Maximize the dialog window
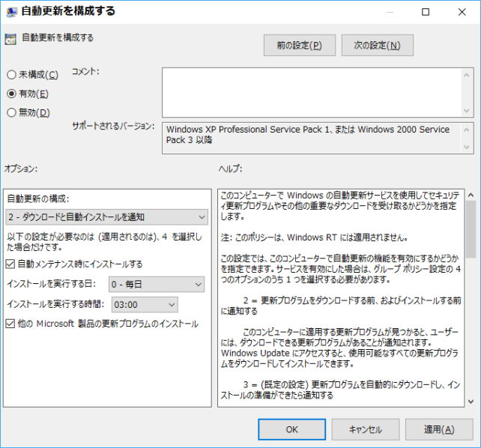This screenshot has height=448, width=481. tap(426, 12)
